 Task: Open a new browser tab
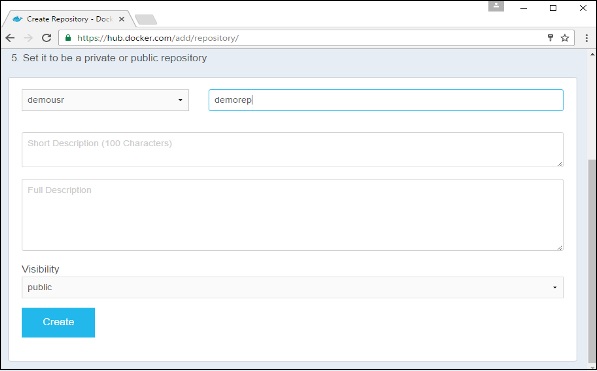(x=146, y=19)
